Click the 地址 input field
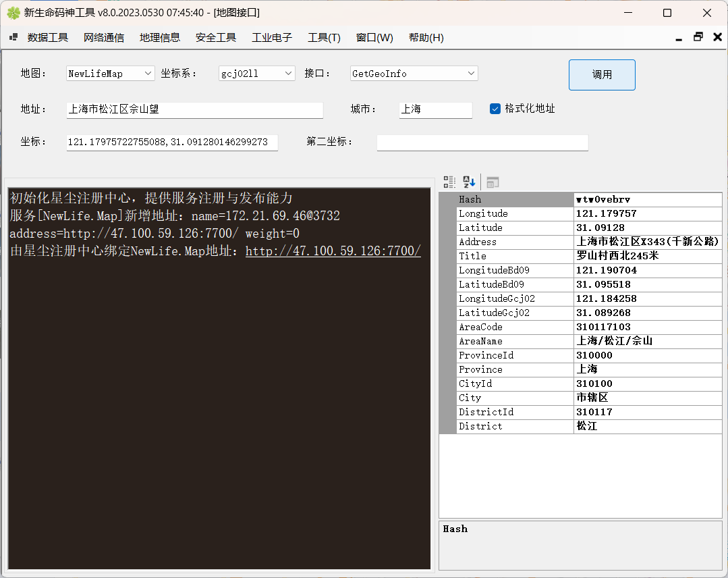This screenshot has height=578, width=728. (x=194, y=109)
